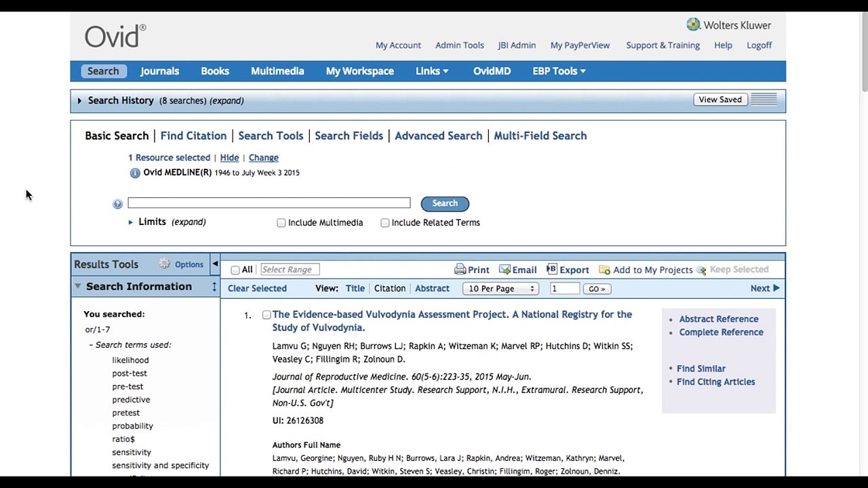Viewport: 868px width, 488px height.
Task: Collapse the Search Information section triangle
Action: click(78, 286)
